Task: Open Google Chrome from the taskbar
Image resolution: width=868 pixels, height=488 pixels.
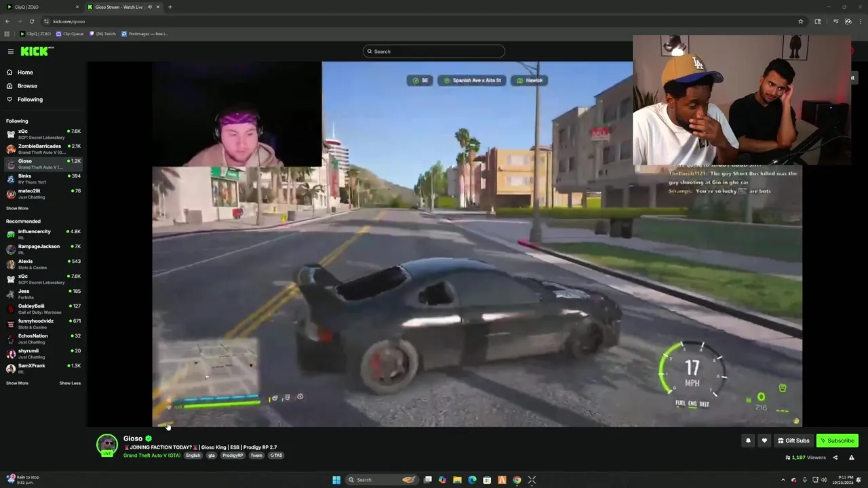Action: pos(517,480)
